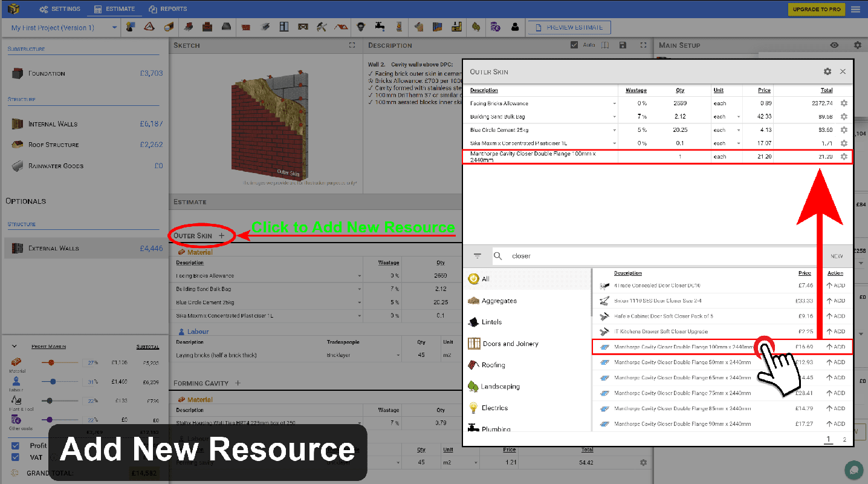Open the Main Setup gear settings
Image resolution: width=868 pixels, height=484 pixels.
(x=857, y=45)
